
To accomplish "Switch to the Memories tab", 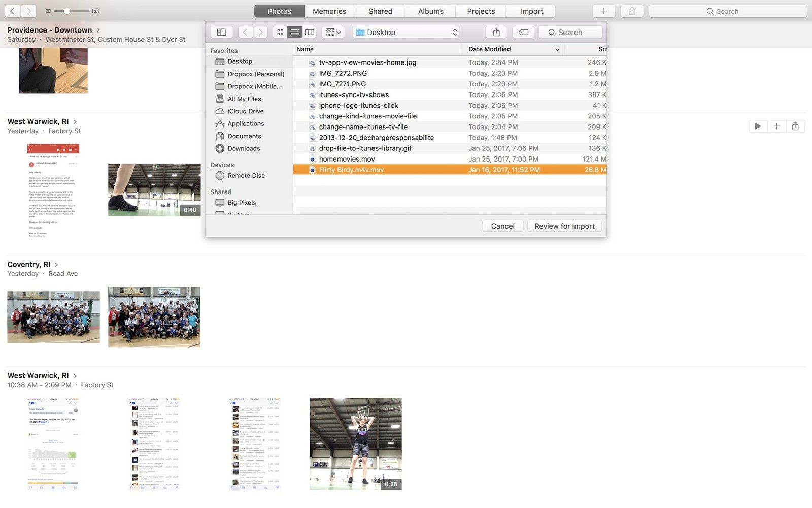I will pyautogui.click(x=329, y=11).
